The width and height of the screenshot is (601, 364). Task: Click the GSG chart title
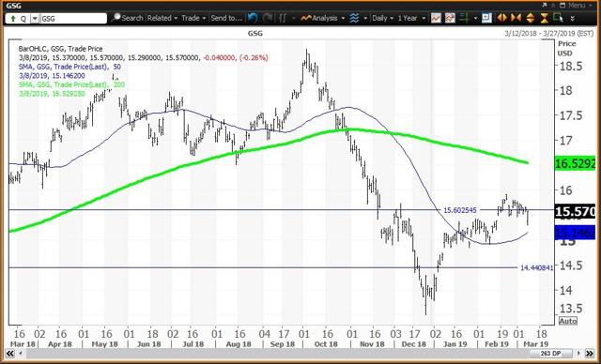(x=255, y=33)
